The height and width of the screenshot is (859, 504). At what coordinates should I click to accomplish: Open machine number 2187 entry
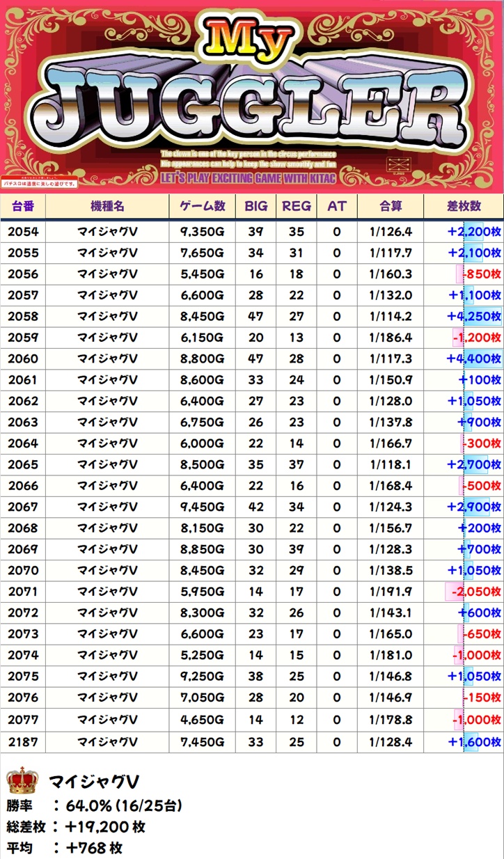(23, 741)
